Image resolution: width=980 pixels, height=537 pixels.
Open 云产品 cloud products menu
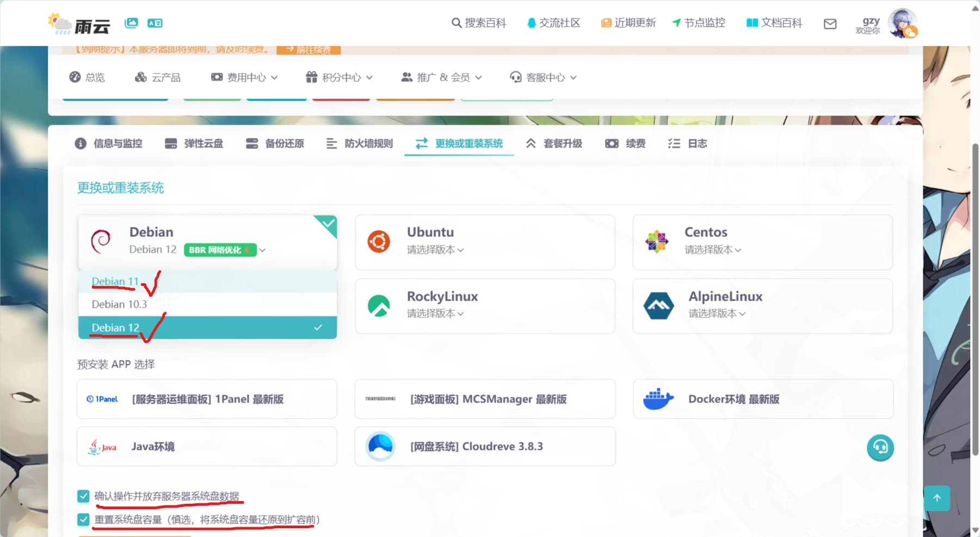158,77
